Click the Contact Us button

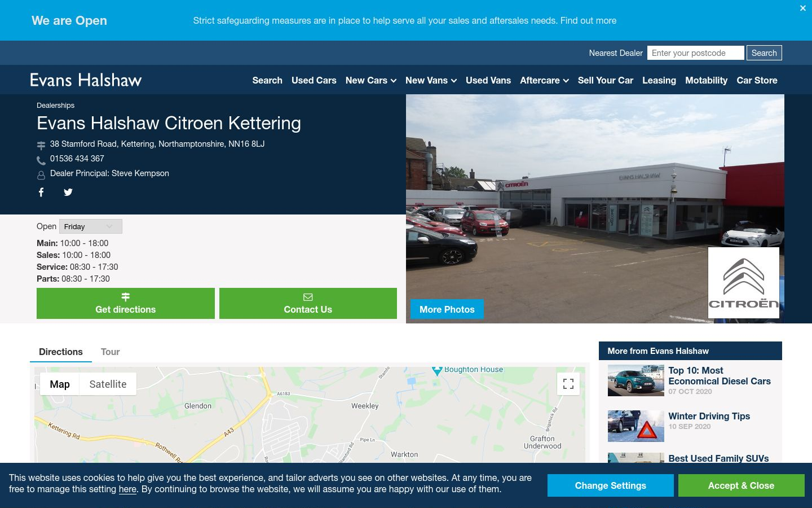(308, 304)
